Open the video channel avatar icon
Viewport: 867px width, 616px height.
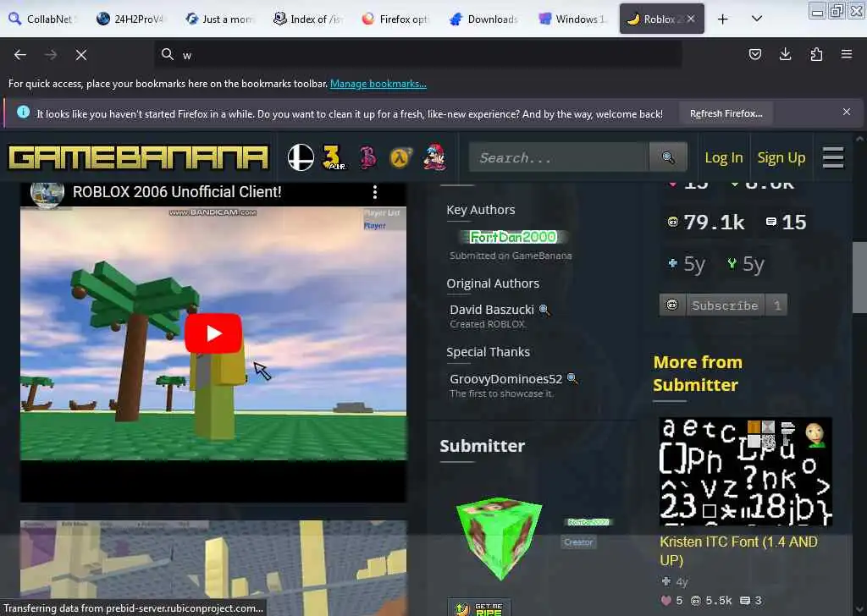click(x=47, y=194)
